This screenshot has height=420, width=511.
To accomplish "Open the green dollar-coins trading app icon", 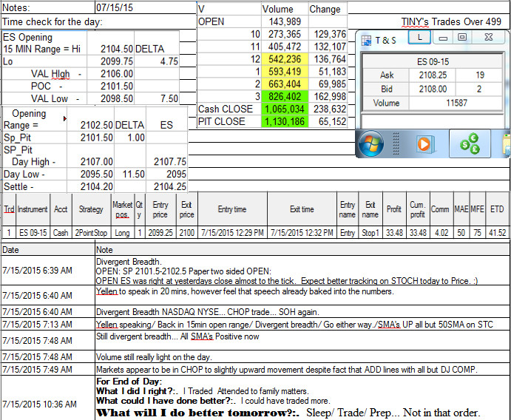I will click(470, 143).
